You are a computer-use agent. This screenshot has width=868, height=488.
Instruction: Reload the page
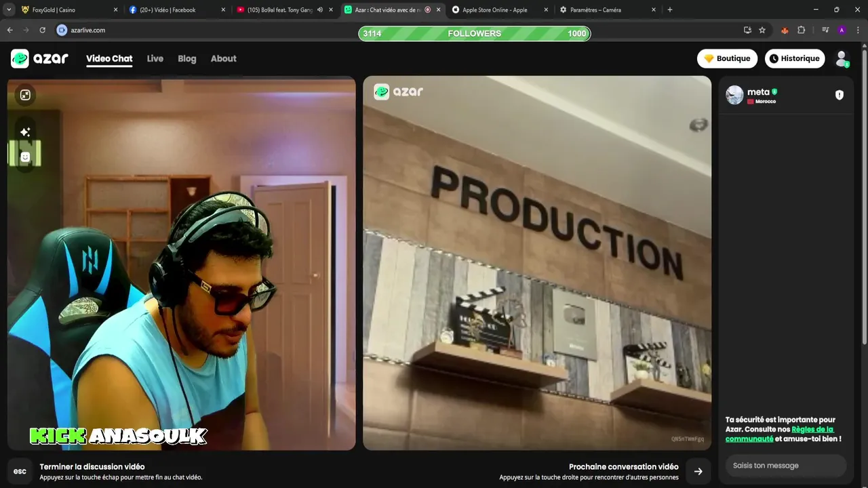click(x=42, y=30)
